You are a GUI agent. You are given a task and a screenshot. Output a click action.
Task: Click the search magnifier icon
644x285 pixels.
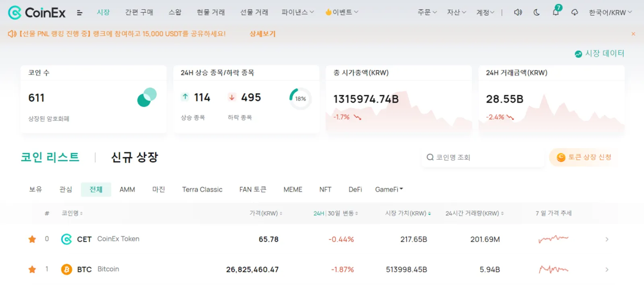tap(430, 157)
